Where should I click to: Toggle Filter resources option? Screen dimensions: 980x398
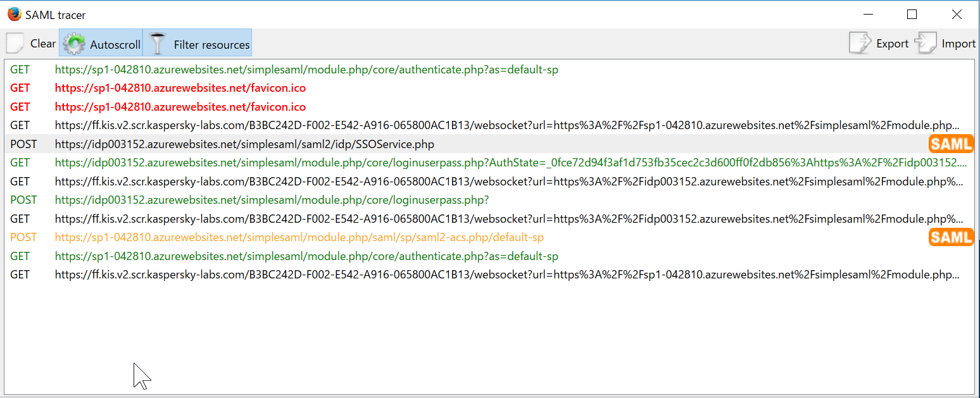tap(198, 43)
